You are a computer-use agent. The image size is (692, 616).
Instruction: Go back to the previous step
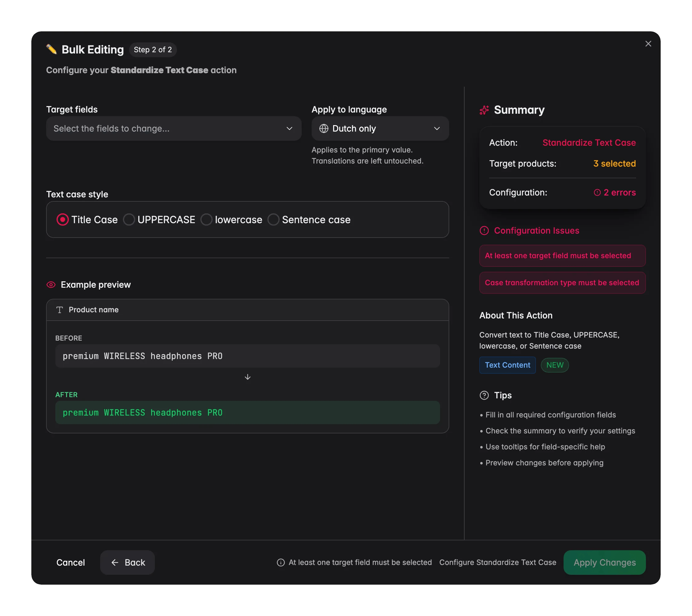click(x=128, y=563)
